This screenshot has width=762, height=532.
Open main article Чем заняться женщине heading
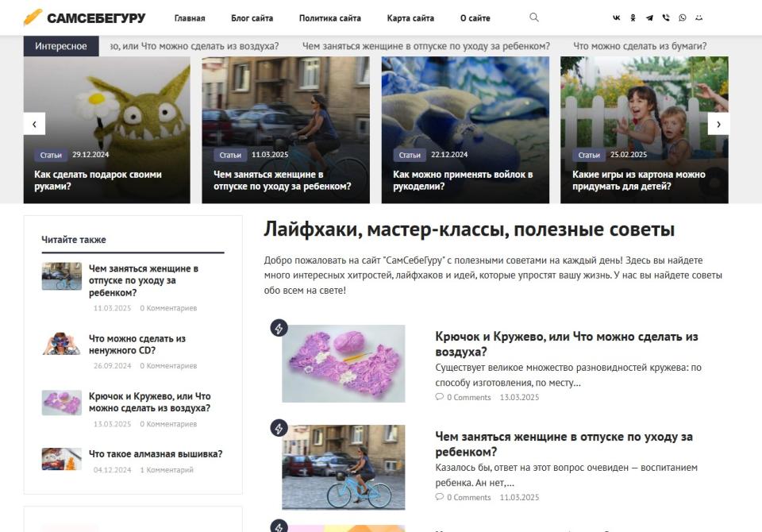pos(564,444)
